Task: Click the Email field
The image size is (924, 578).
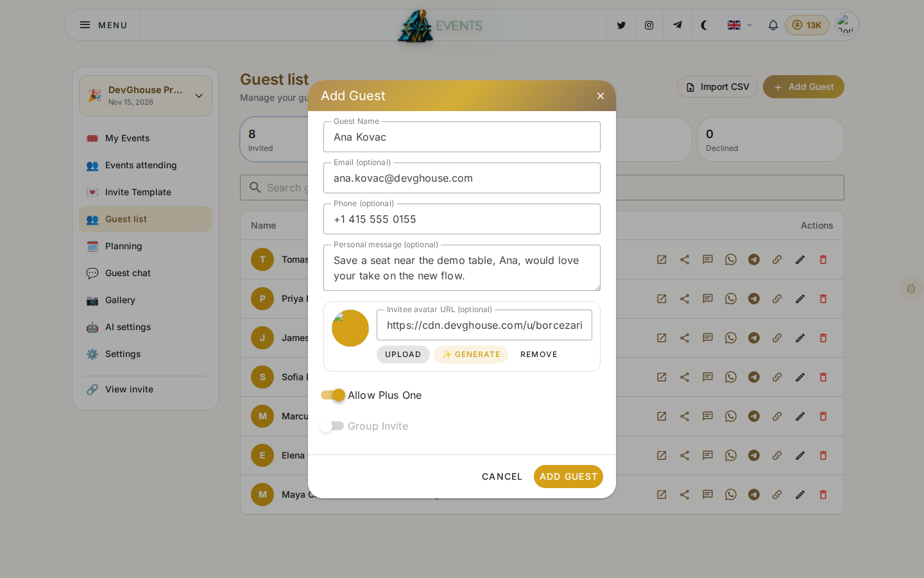Action: pos(462,178)
